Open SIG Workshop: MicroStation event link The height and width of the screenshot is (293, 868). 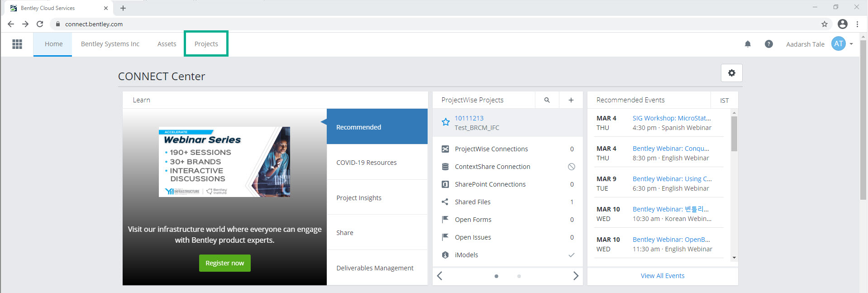tap(672, 118)
